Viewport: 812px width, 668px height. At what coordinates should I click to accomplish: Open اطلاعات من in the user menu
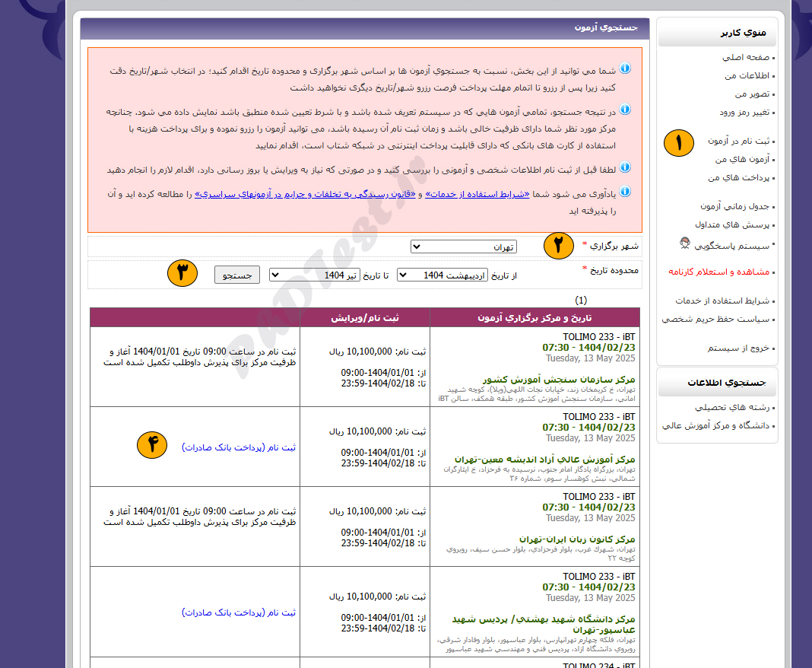tap(747, 75)
